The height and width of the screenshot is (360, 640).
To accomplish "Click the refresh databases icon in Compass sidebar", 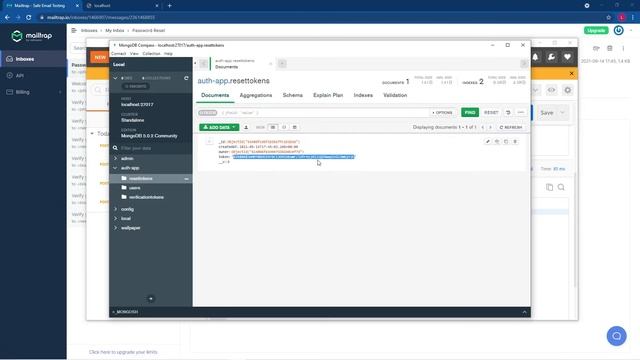I will tap(186, 78).
